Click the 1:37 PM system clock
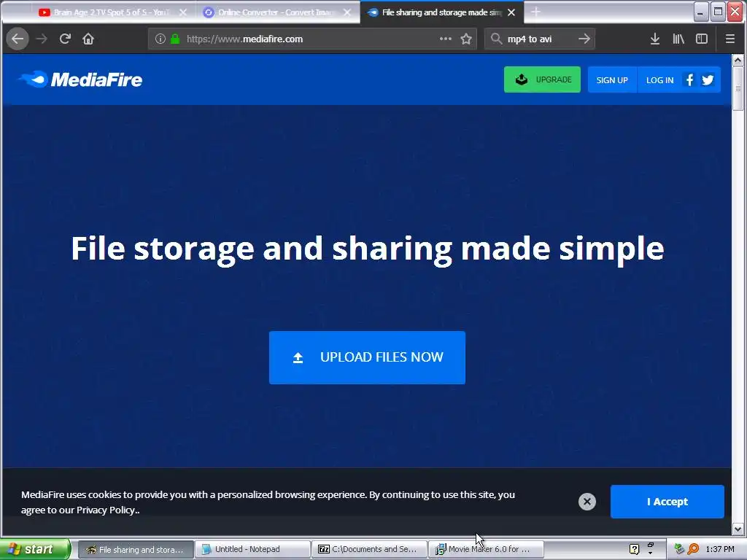The image size is (747, 560). [x=720, y=549]
